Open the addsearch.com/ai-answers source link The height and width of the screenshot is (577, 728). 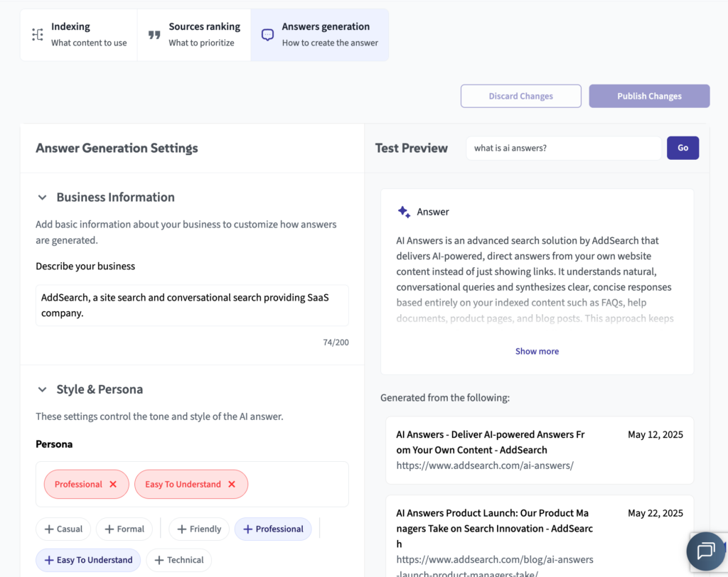485,465
